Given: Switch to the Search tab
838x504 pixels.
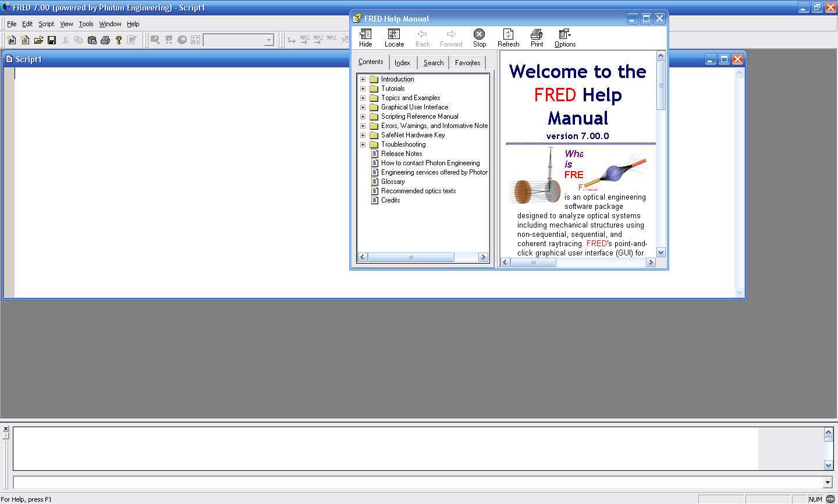Looking at the screenshot, I should tap(434, 63).
